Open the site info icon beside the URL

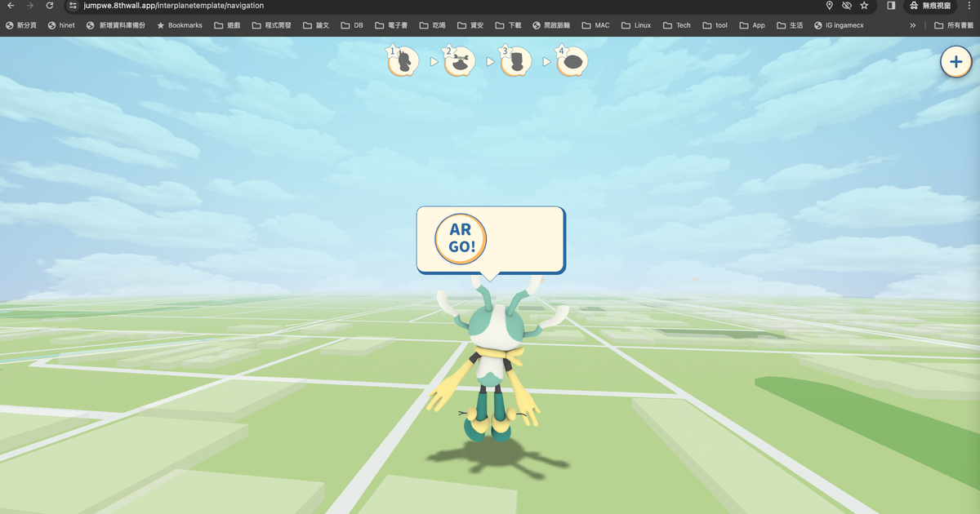point(73,6)
